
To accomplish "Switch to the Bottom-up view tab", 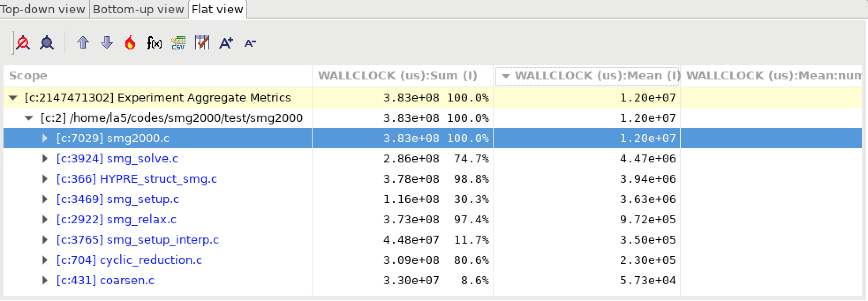I will click(x=138, y=8).
